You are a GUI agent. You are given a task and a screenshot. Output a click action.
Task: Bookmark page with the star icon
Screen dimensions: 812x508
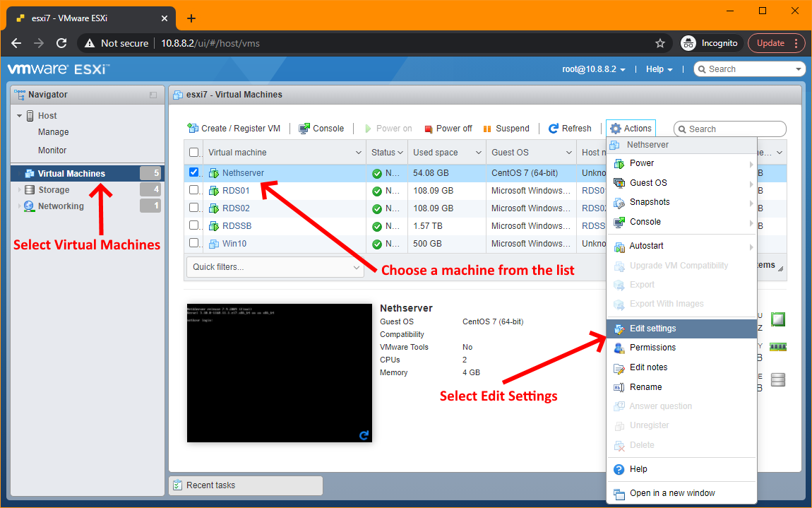(x=659, y=43)
